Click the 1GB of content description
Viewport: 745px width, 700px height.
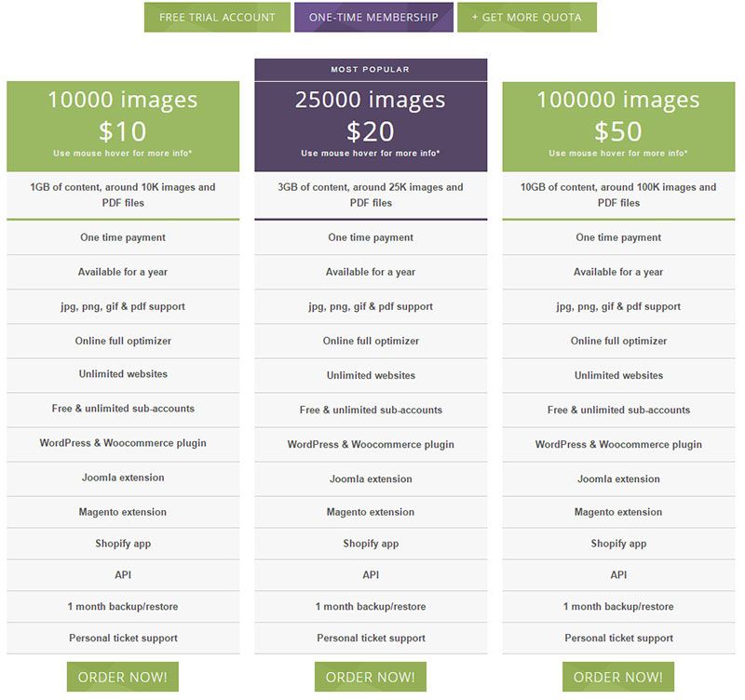coord(123,195)
